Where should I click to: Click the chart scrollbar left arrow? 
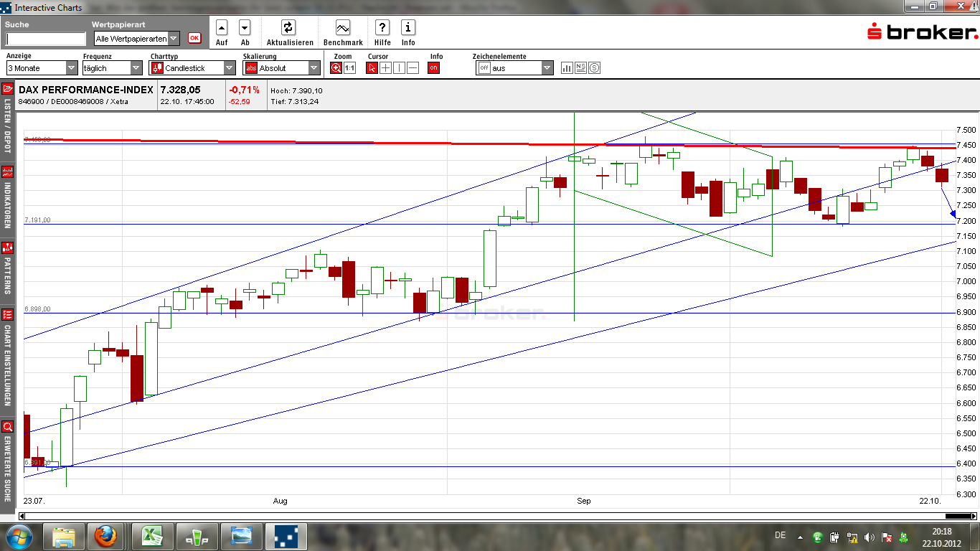click(22, 516)
